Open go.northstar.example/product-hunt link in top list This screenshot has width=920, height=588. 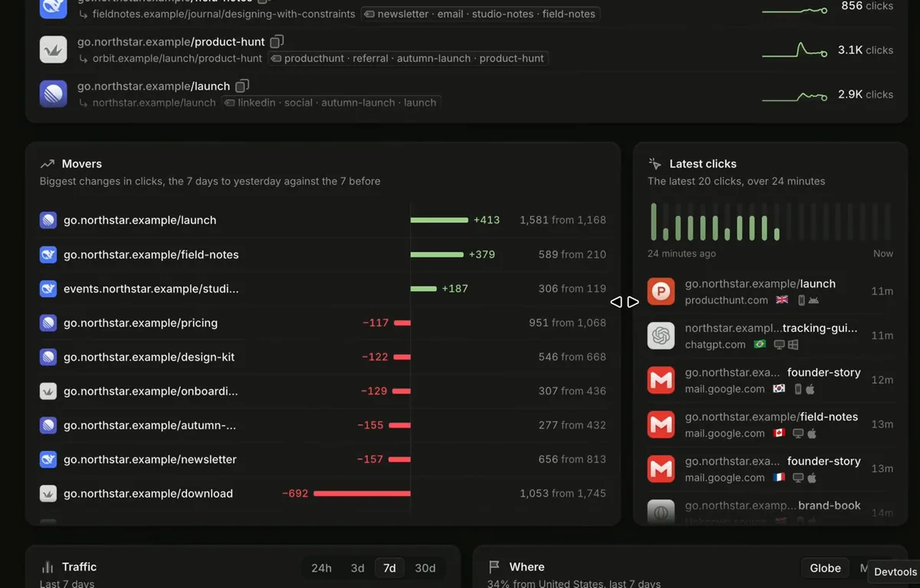tap(171, 41)
